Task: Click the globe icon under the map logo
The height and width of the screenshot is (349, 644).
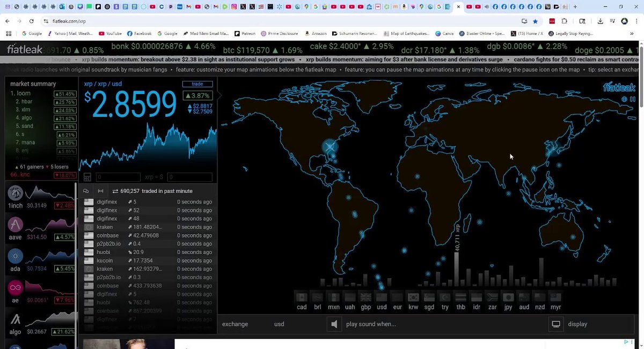Action: [x=625, y=99]
